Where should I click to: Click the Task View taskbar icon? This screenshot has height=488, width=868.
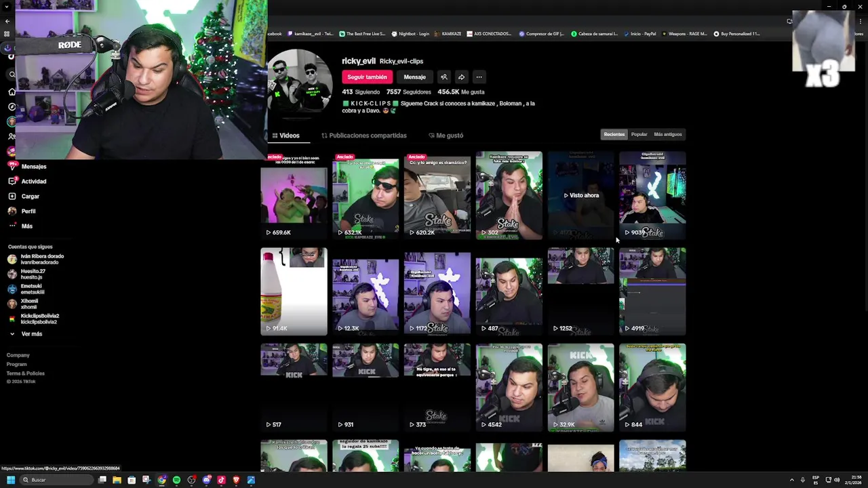click(x=102, y=480)
